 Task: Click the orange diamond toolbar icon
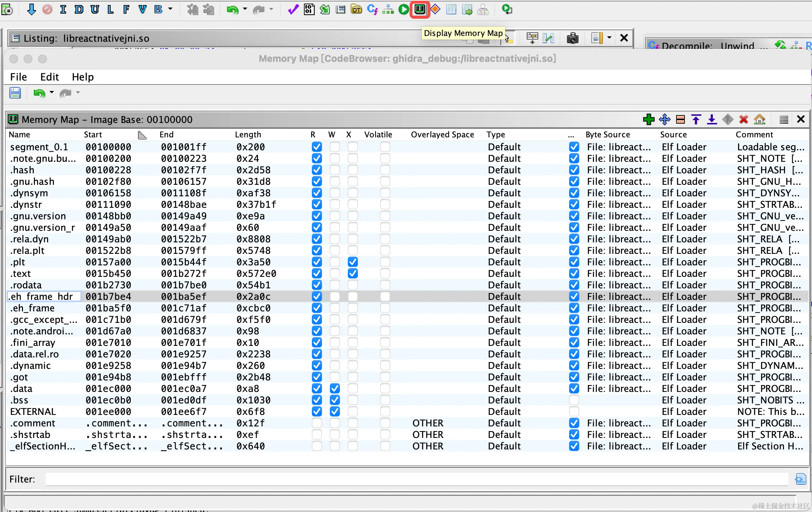435,9
